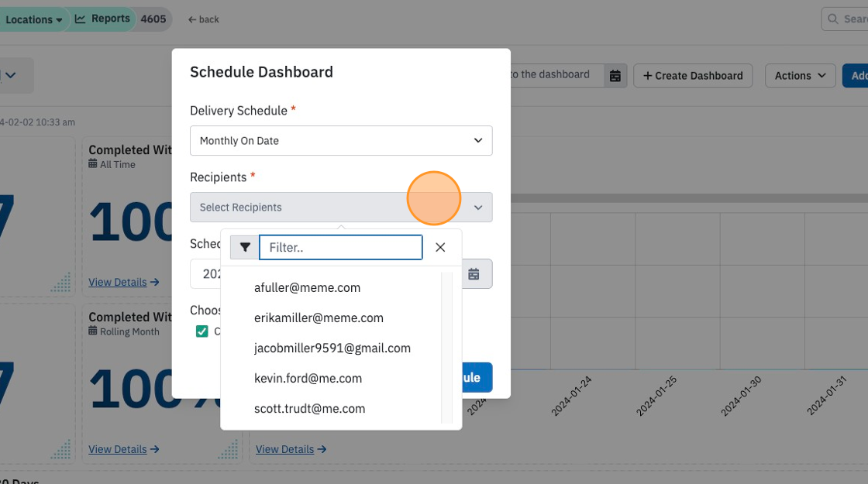Toggle the green checked checkbox
868x484 pixels.
[x=202, y=331]
